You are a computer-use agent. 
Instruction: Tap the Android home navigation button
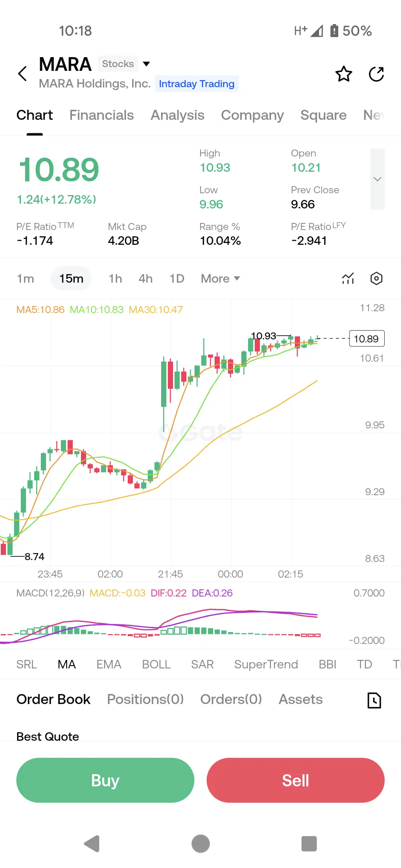pos(200,844)
